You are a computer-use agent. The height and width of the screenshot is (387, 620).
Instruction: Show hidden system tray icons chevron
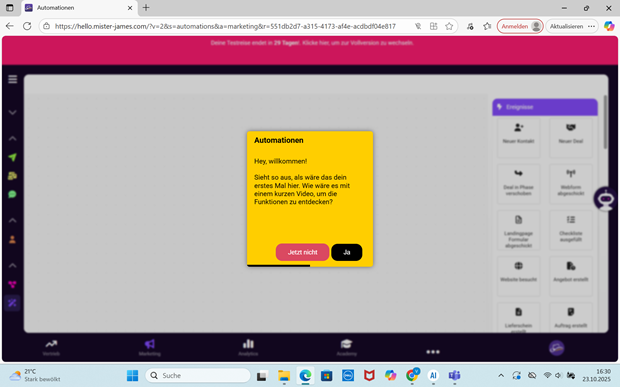tap(501, 376)
